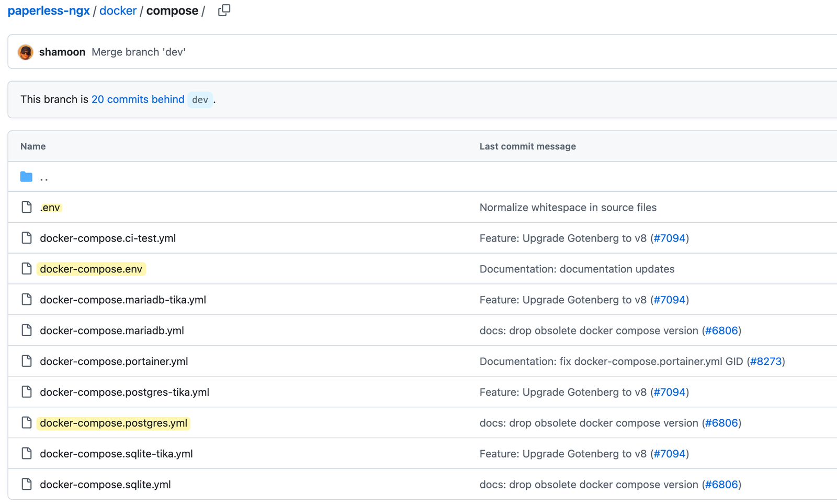The height and width of the screenshot is (504, 837).
Task: Click the file icon beside docker-compose.portainer.yml
Action: (27, 361)
